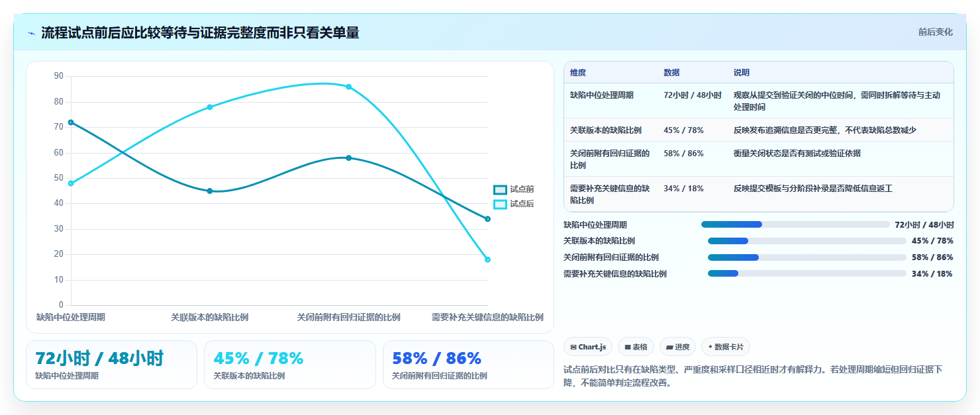Click the 前后变化 badge in the header
Viewport: 980px width, 415px height.
coord(935,32)
